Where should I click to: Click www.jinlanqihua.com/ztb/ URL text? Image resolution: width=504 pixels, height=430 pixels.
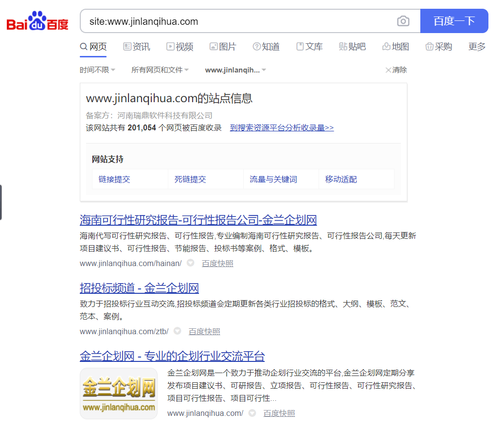[x=124, y=331]
